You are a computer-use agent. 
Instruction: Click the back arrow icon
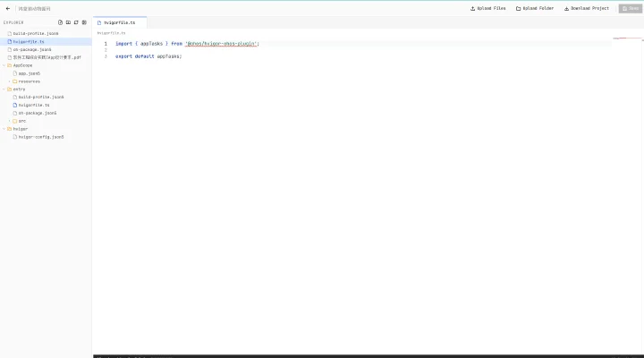[8, 8]
